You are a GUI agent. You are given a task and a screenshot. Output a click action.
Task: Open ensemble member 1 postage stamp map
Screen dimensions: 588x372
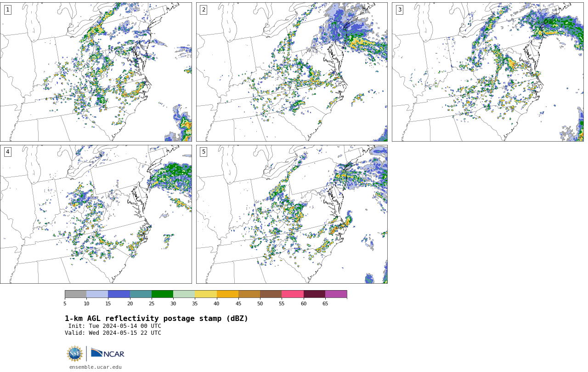96,72
